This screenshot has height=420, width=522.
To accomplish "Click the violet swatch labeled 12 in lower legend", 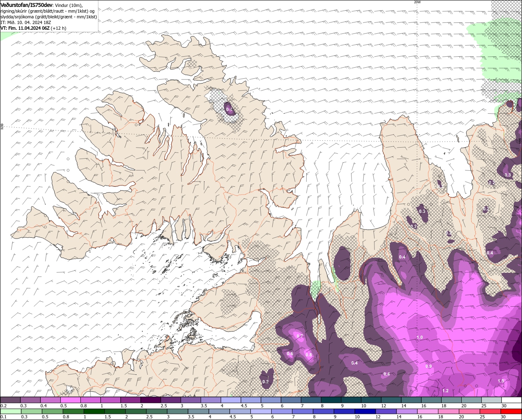I will (x=386, y=411).
